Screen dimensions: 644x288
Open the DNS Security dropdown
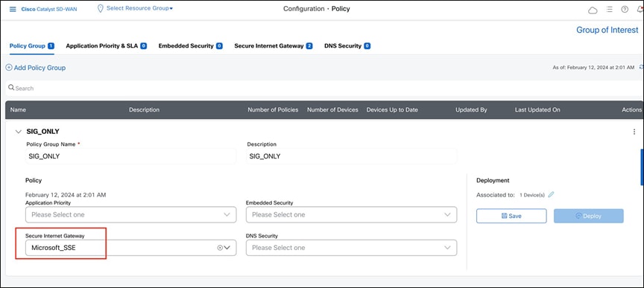tap(351, 248)
